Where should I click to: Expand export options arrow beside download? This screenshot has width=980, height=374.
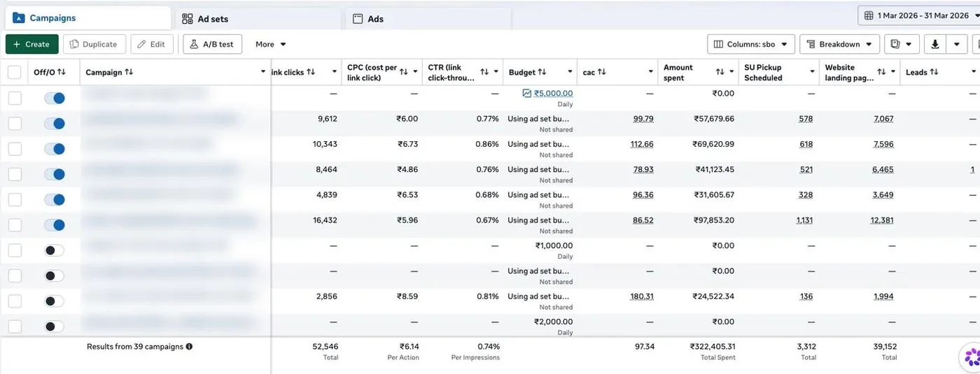tap(957, 44)
